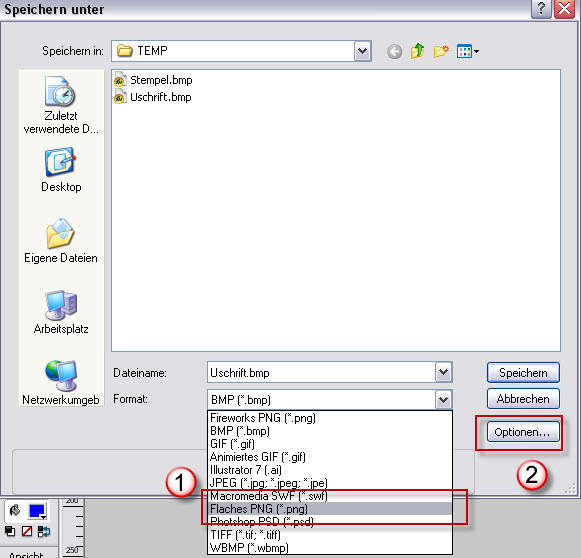This screenshot has width=581, height=558.
Task: Expand the Dateiname dropdown arrow
Action: pyautogui.click(x=443, y=372)
